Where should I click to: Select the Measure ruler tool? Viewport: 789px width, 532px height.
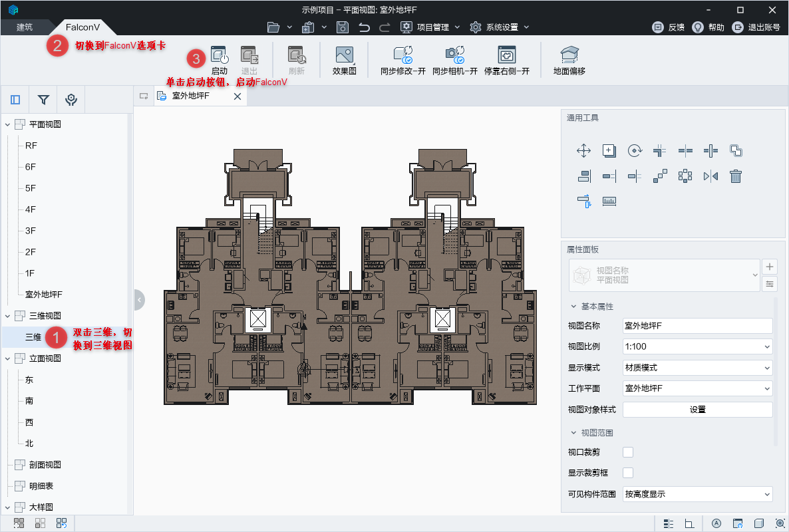[x=609, y=201]
